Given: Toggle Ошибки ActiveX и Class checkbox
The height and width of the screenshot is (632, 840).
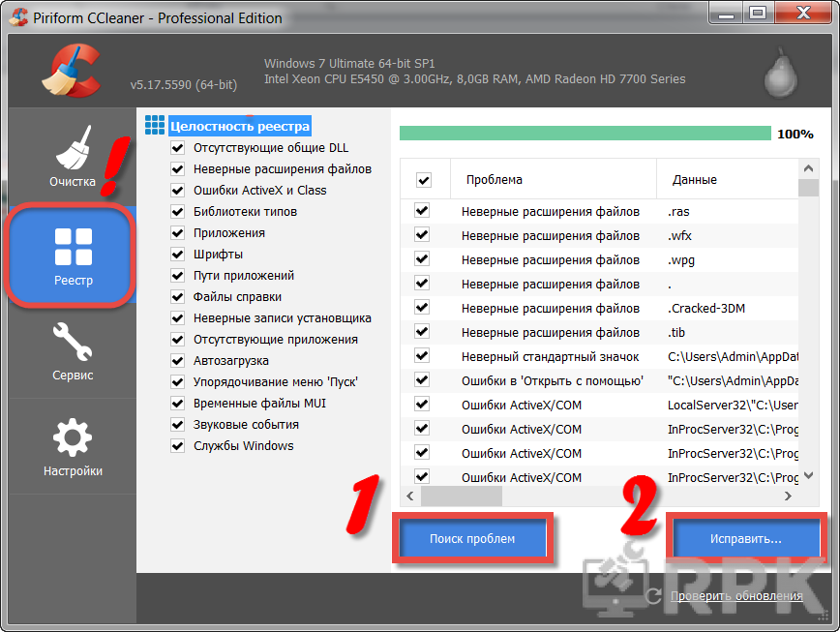Looking at the screenshot, I should [x=177, y=190].
